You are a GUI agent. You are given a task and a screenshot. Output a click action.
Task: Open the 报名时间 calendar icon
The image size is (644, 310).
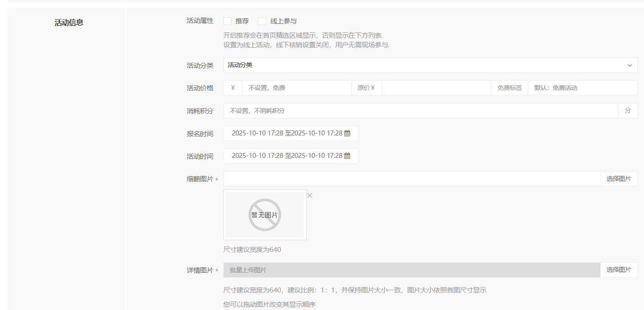pos(347,134)
